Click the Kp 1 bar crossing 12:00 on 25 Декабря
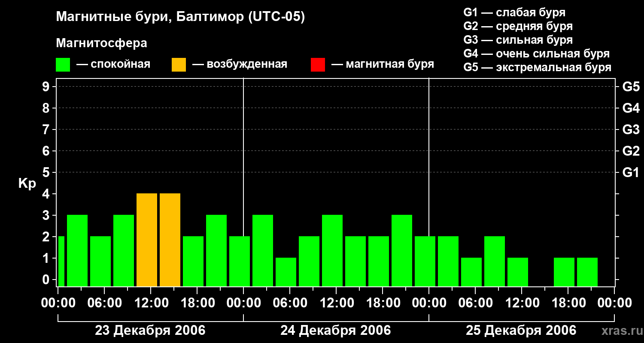 [x=518, y=272]
